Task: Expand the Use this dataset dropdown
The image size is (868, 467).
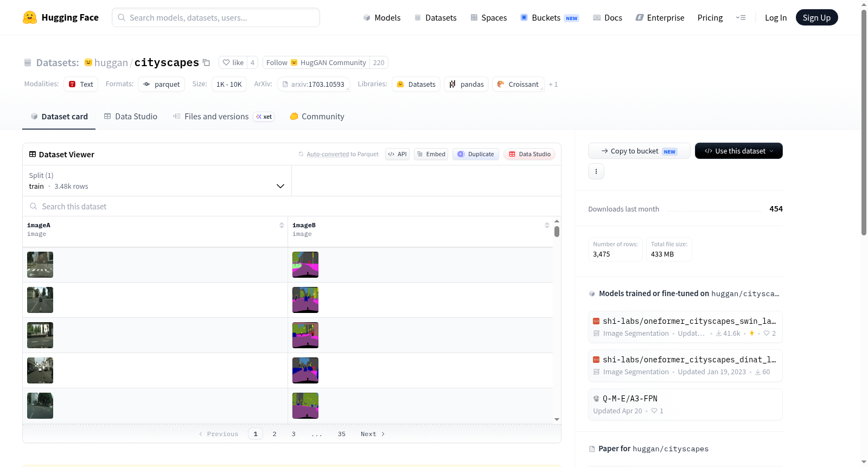Action: [x=739, y=151]
